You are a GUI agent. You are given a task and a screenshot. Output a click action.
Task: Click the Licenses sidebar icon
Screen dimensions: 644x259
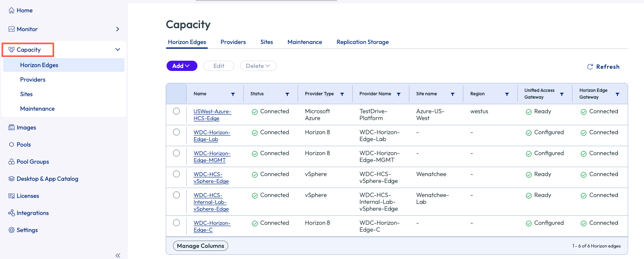pos(12,196)
